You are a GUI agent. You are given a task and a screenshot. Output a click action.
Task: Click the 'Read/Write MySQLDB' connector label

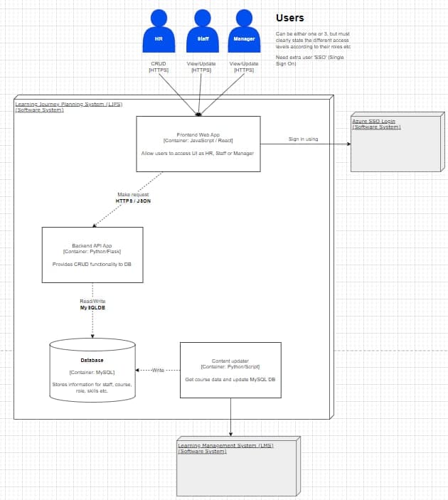92,304
